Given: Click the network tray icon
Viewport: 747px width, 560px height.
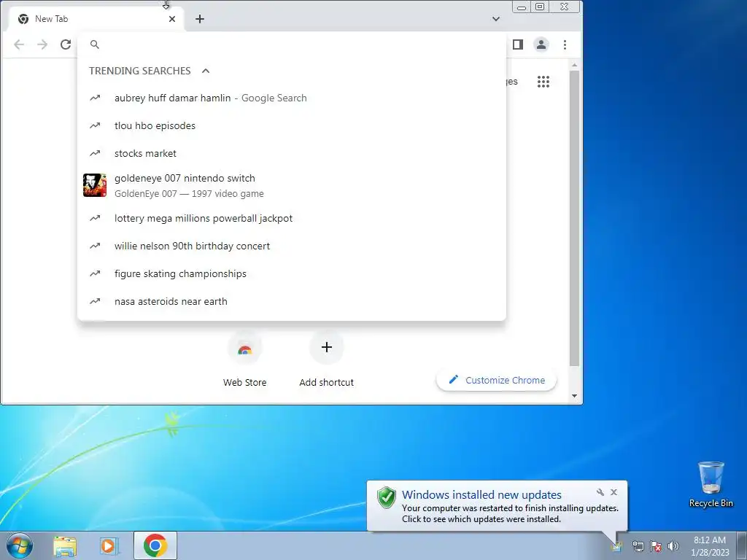Looking at the screenshot, I should click(x=638, y=546).
